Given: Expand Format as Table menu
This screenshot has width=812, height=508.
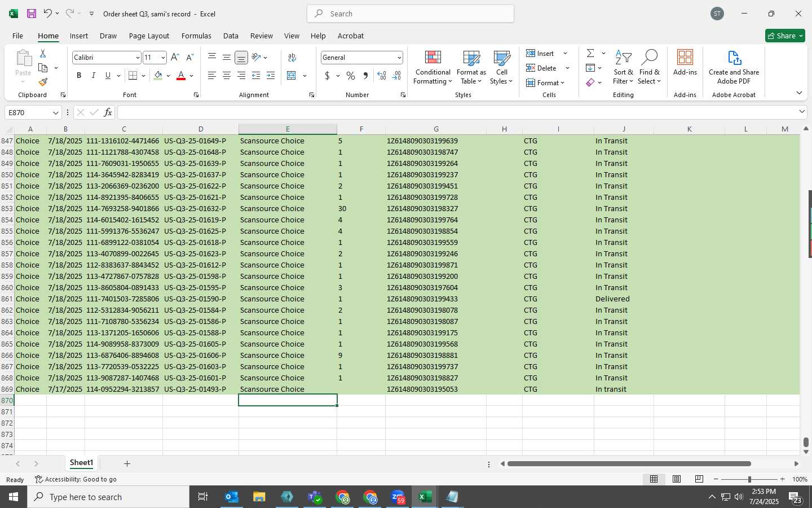Looking at the screenshot, I should coord(471,67).
